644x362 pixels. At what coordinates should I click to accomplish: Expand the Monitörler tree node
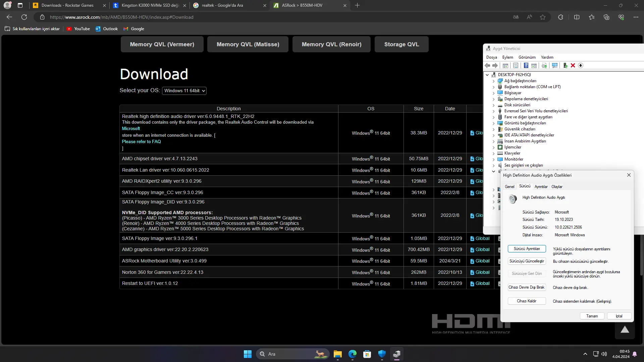[493, 160]
